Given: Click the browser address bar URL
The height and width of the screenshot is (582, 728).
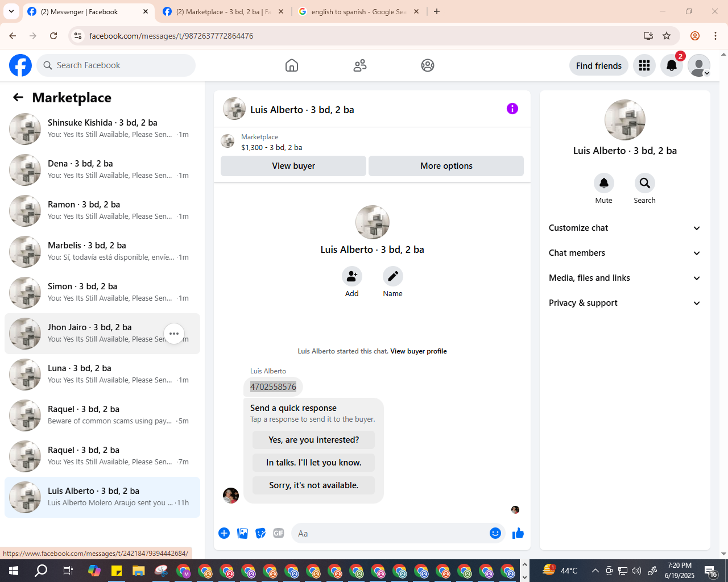Looking at the screenshot, I should 171,36.
